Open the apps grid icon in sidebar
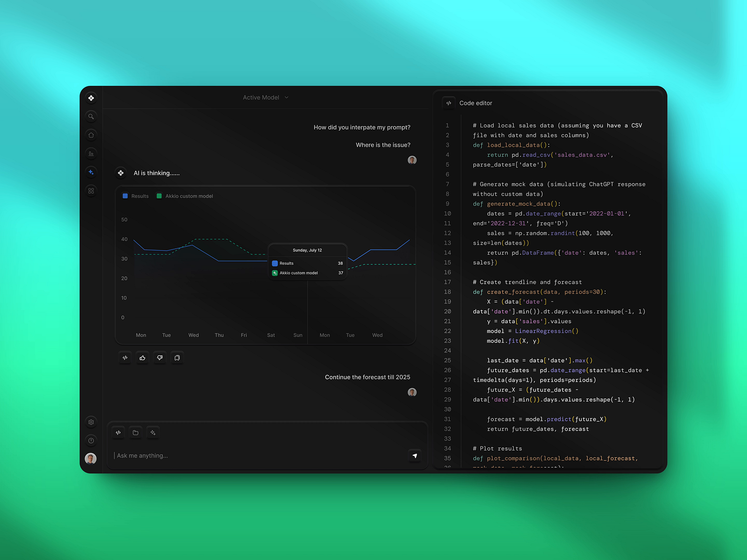Viewport: 747px width, 560px height. tap(91, 191)
